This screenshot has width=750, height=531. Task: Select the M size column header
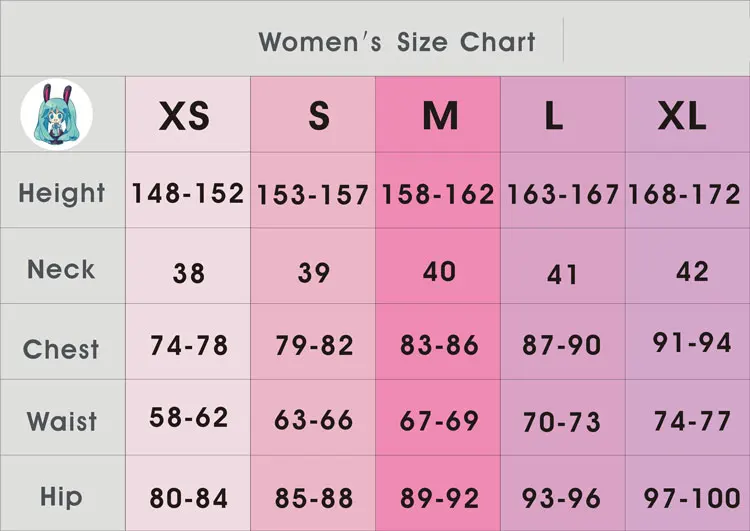click(x=439, y=117)
